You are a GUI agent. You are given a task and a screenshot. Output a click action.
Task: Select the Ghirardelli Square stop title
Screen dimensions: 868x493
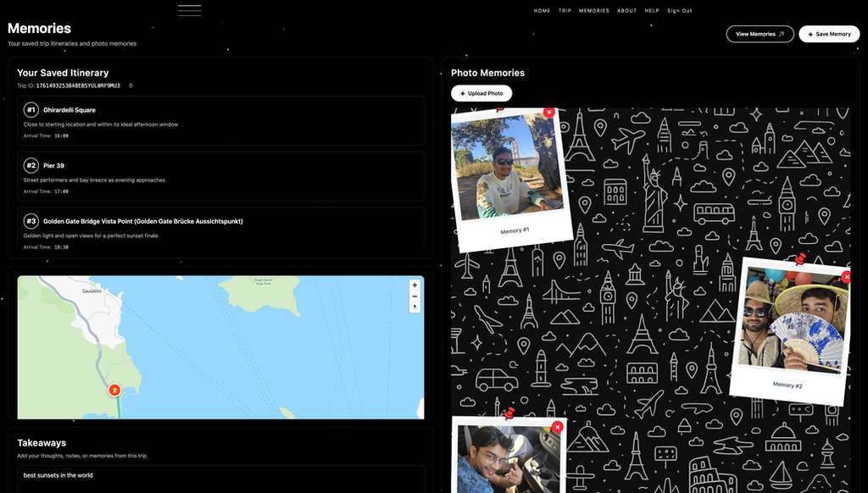point(70,110)
